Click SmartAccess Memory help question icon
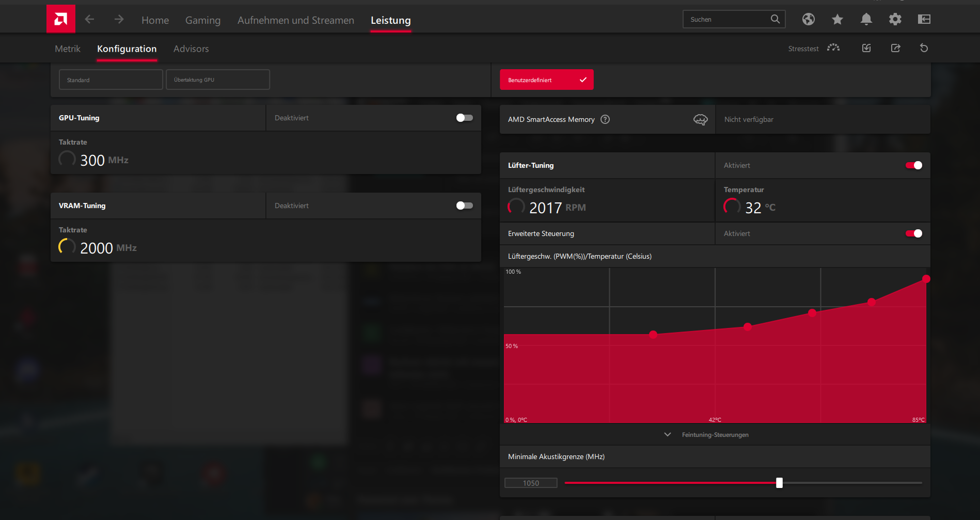The height and width of the screenshot is (520, 980). pyautogui.click(x=605, y=119)
